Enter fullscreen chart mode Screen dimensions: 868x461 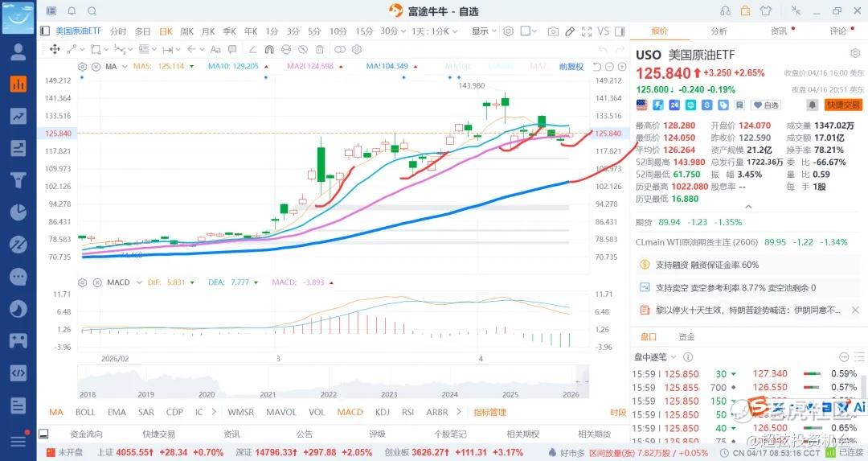click(x=587, y=31)
